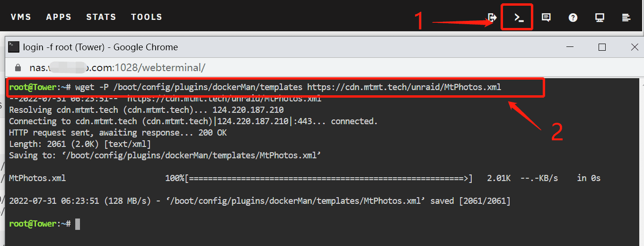The width and height of the screenshot is (644, 246).
Task: Click the 'Saving to' templates path line
Action: [165, 155]
